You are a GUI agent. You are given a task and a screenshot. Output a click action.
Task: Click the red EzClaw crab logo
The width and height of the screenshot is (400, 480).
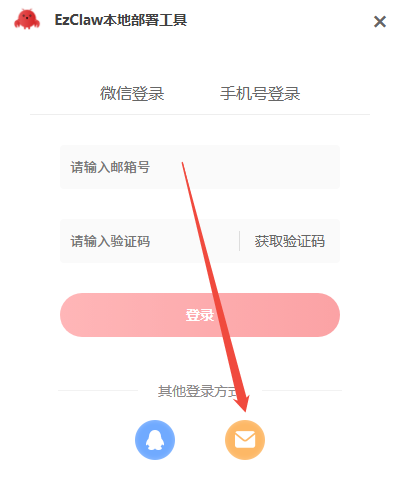[x=27, y=19]
